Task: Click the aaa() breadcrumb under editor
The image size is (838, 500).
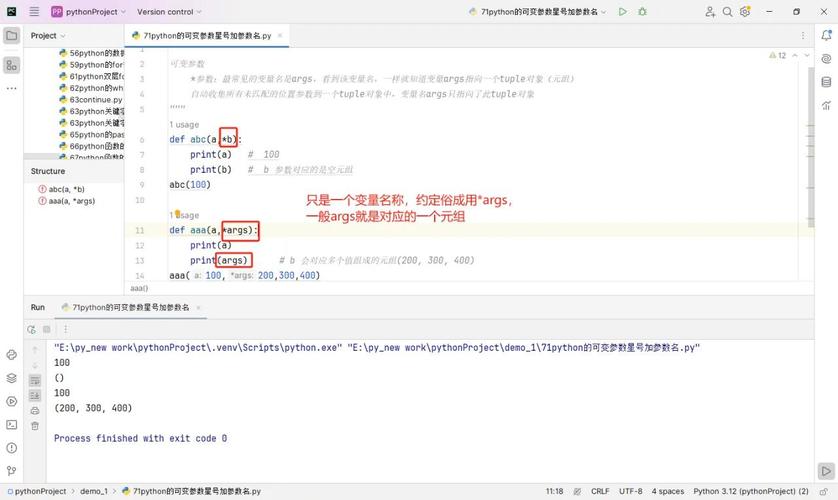Action: tap(139, 288)
